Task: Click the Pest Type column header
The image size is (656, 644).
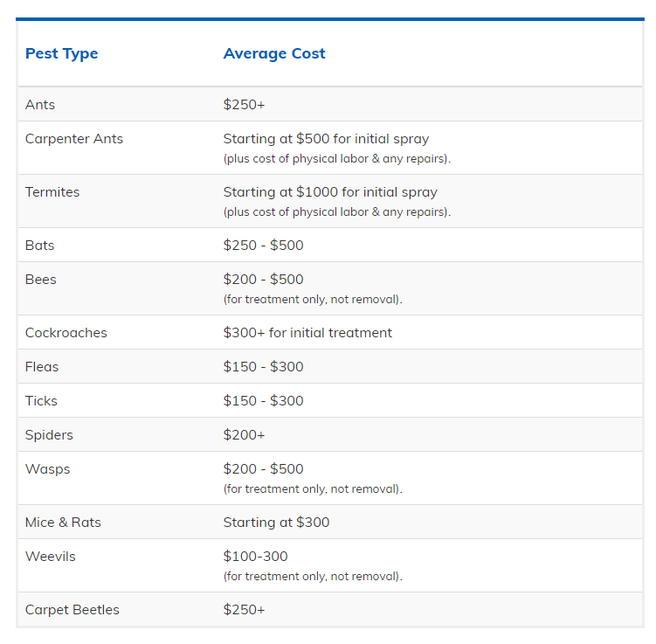Action: coord(61,53)
